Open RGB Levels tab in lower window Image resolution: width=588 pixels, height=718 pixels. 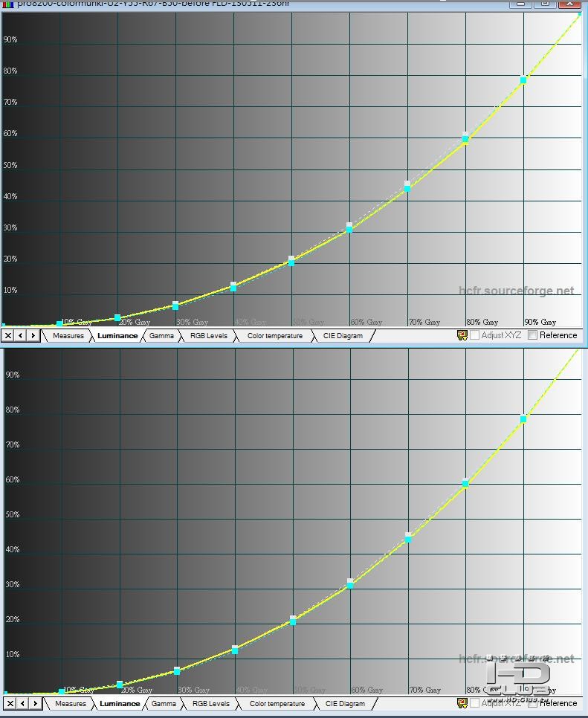(211, 703)
